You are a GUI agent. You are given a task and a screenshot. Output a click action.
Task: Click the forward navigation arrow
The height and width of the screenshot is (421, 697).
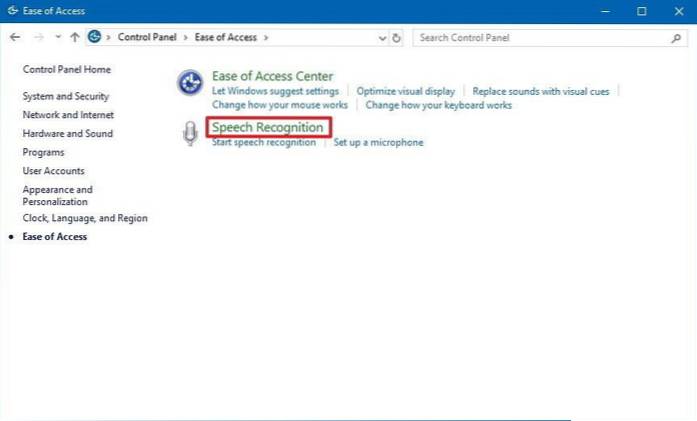(x=39, y=37)
